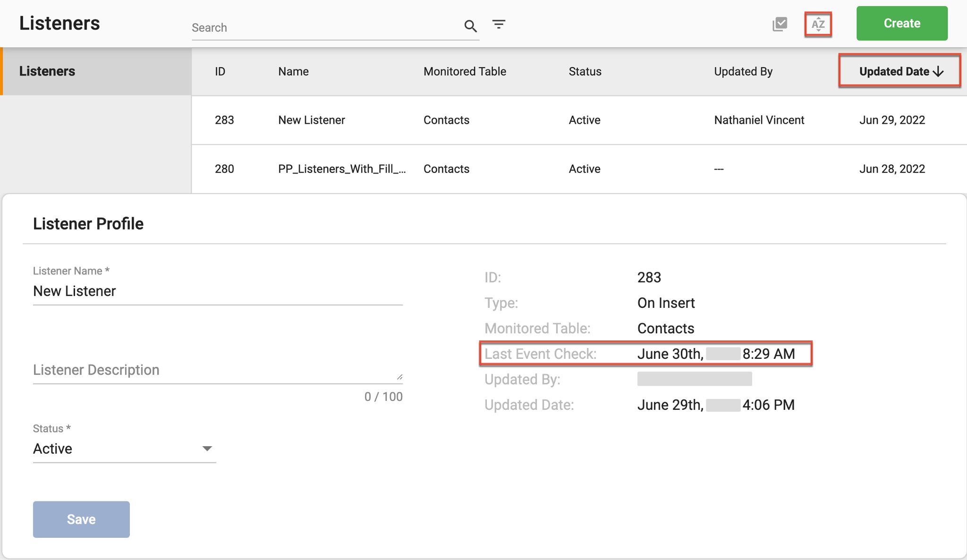Sort by the Updated By column header
967x560 pixels.
(743, 71)
